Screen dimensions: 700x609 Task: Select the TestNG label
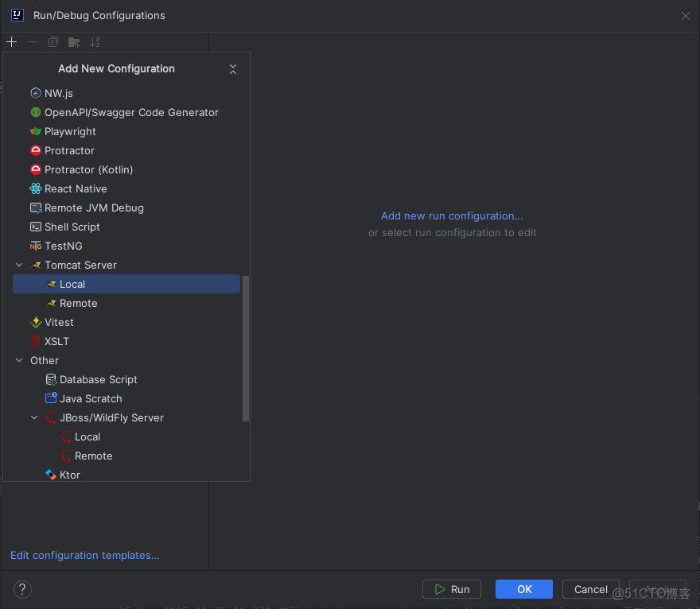pyautogui.click(x=64, y=246)
